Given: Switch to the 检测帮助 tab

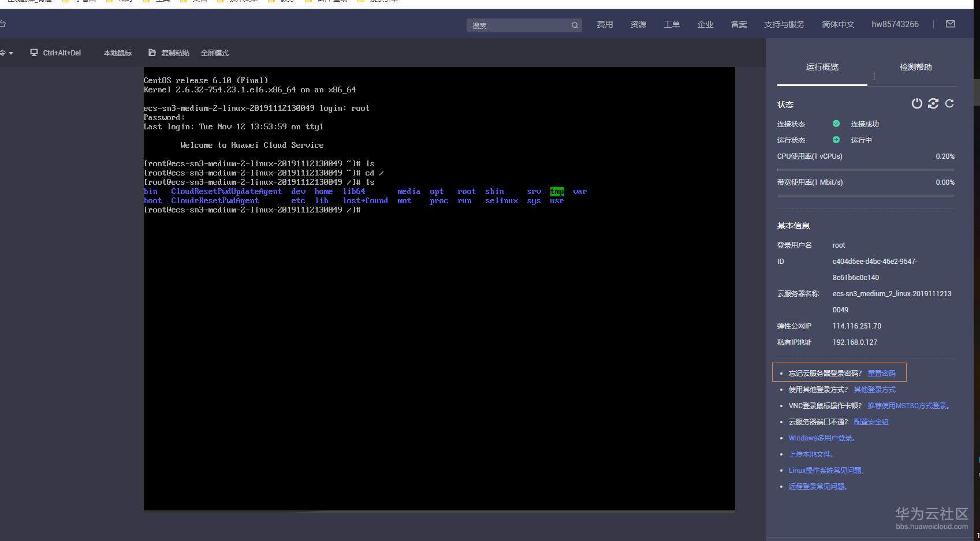Looking at the screenshot, I should click(915, 68).
